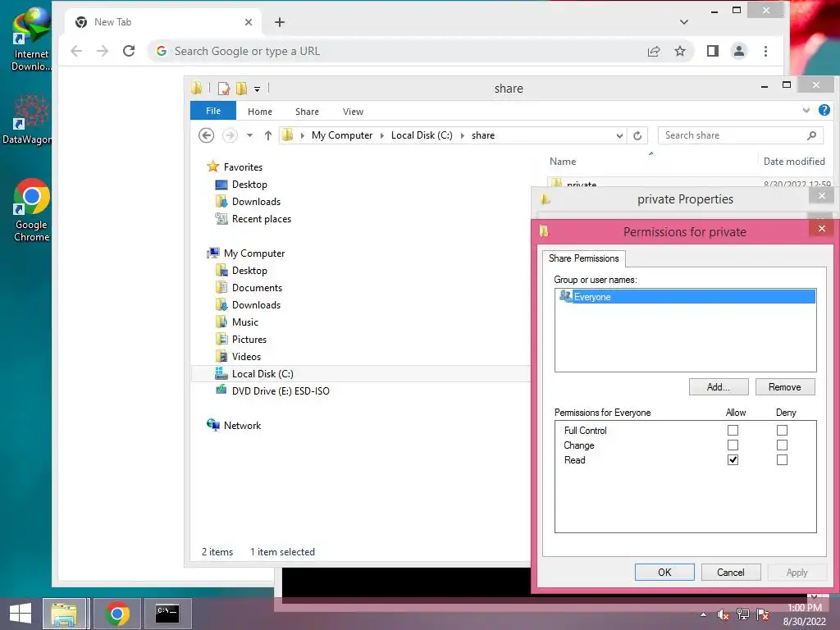Open Chrome's three-dot menu
Screen dimensions: 840x630
click(x=765, y=51)
